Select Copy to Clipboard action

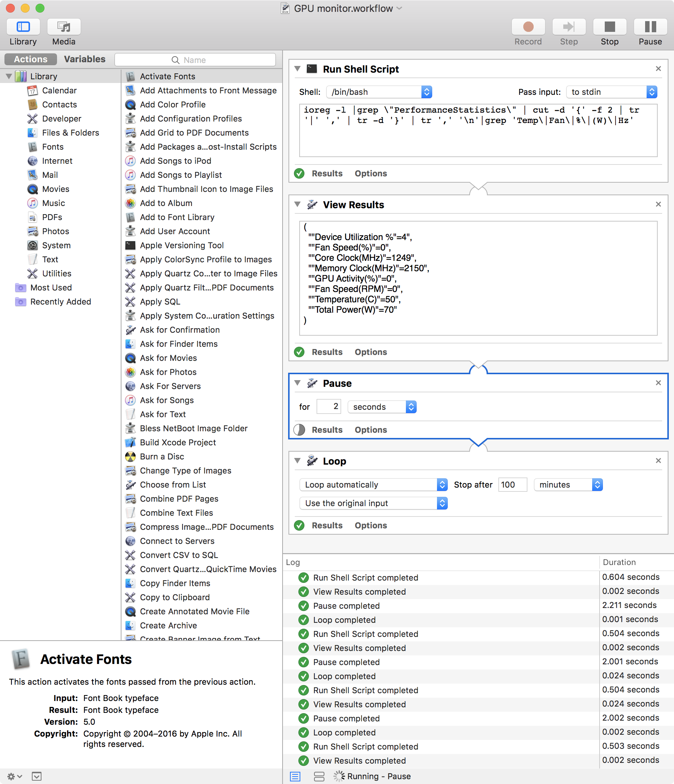pos(202,598)
